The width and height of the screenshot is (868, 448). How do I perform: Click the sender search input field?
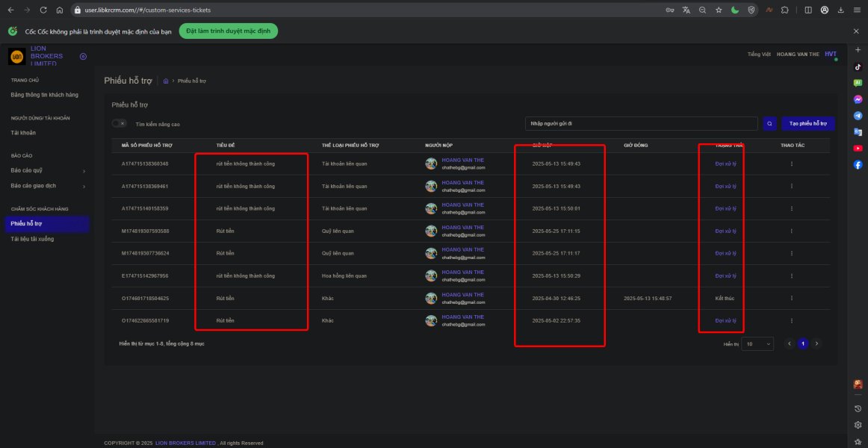(x=641, y=124)
